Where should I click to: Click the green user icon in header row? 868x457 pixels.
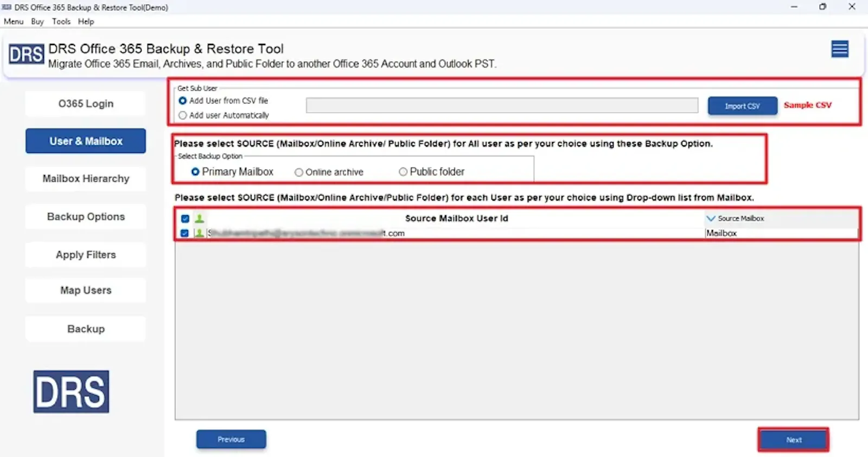[200, 218]
